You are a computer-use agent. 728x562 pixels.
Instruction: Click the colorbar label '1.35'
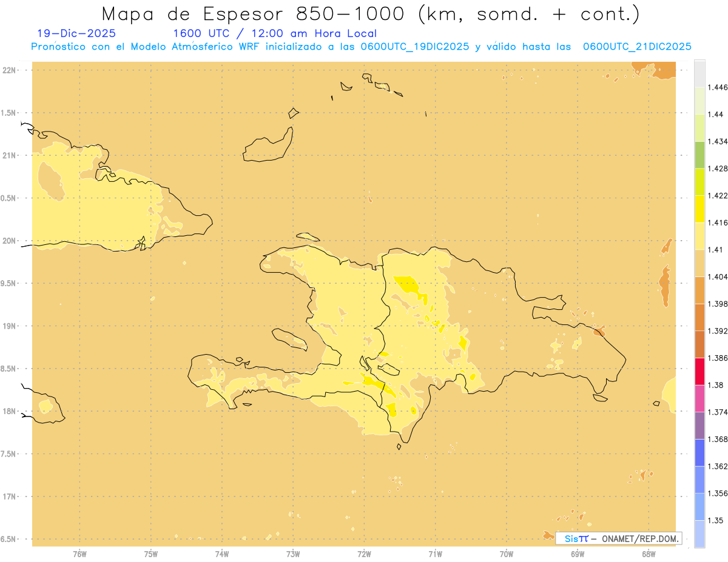click(715, 520)
